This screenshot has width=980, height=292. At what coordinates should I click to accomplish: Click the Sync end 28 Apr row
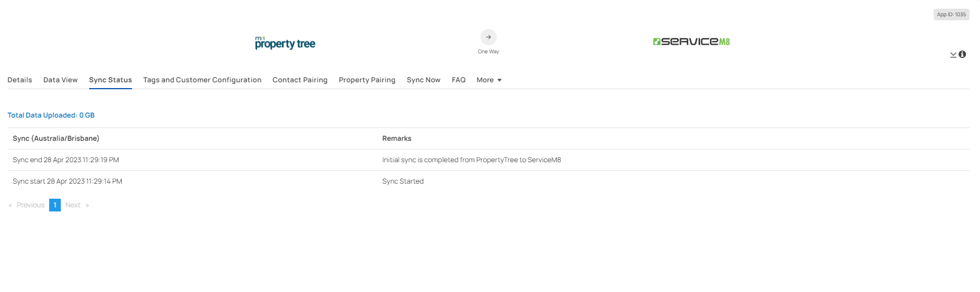tap(489, 160)
